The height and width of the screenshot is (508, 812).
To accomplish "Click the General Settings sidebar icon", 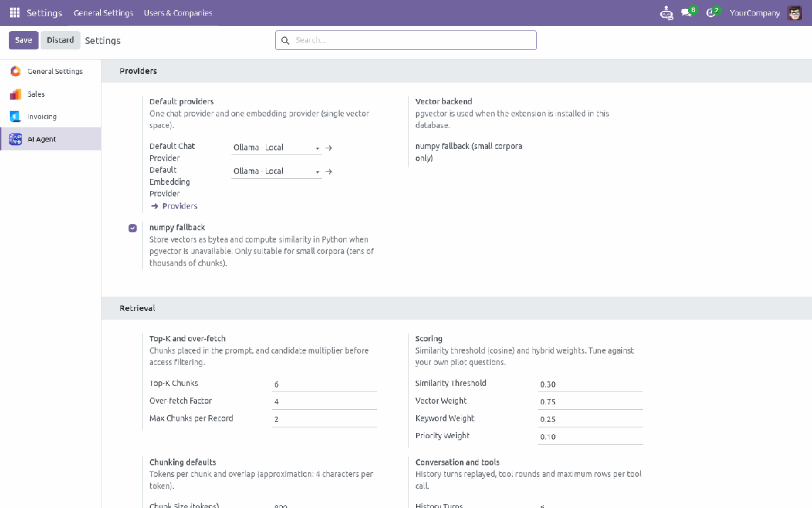I will 16,71.
